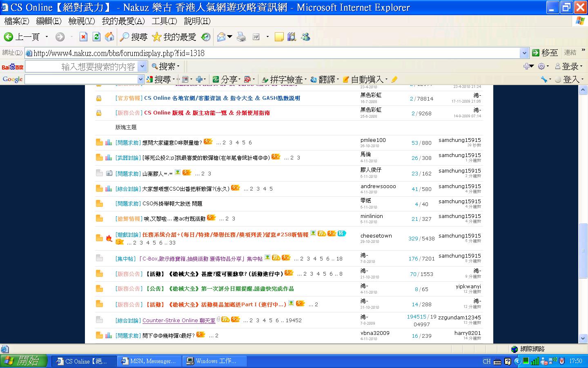Refresh the current page
The image size is (588, 368).
click(96, 37)
